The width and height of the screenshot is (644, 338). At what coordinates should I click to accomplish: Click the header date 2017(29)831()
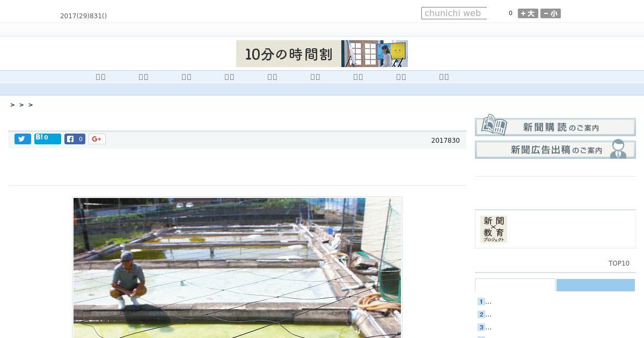click(x=84, y=16)
